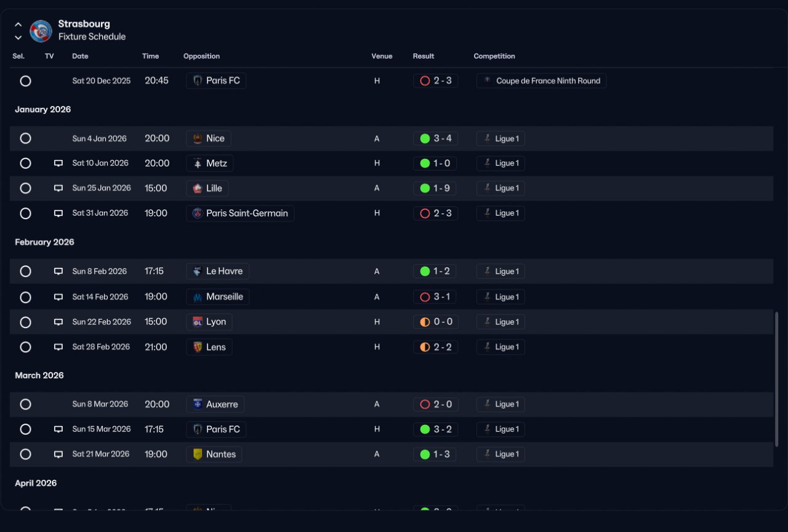Click the TV icon on Lille fixture row
788x532 pixels.
(x=58, y=188)
